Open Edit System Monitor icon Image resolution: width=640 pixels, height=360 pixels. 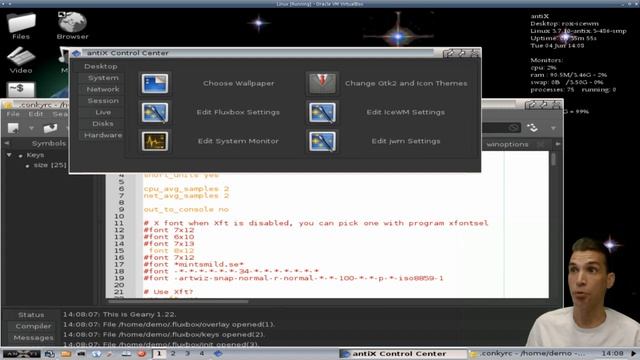pyautogui.click(x=155, y=141)
